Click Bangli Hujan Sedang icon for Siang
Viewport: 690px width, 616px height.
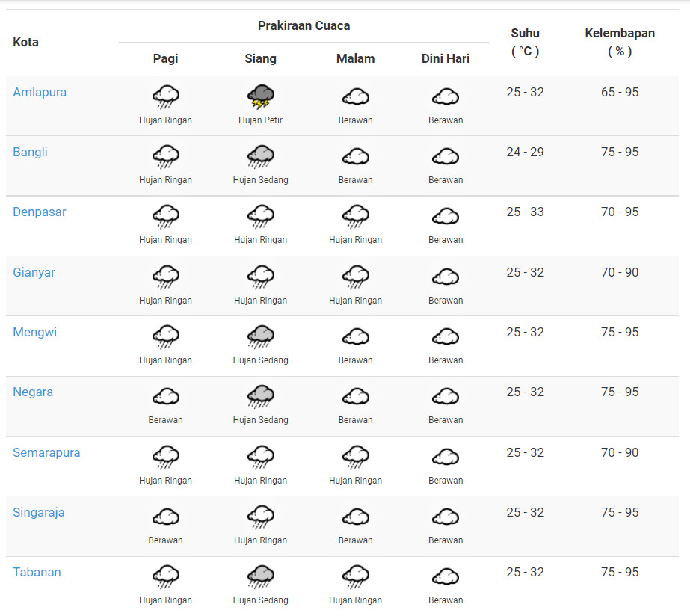tap(260, 156)
